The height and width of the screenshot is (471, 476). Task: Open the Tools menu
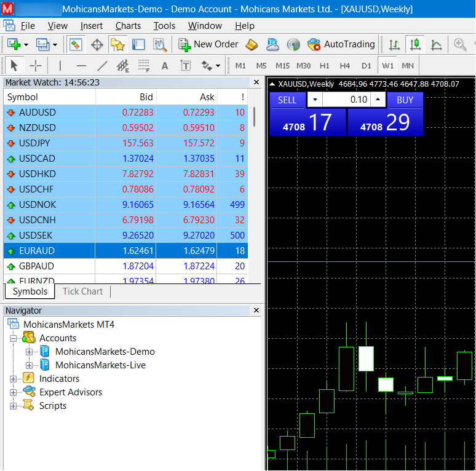coord(164,26)
